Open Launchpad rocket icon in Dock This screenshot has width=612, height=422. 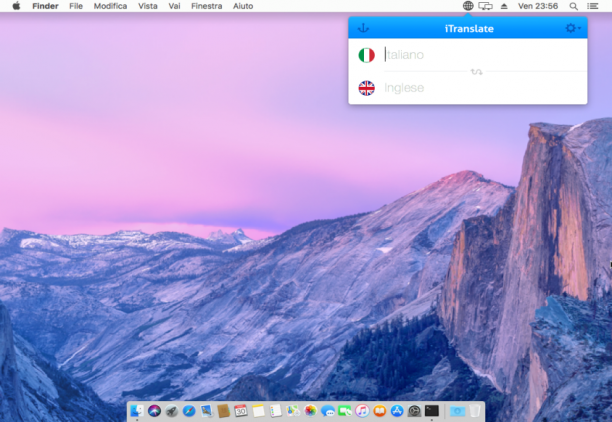[171, 411]
